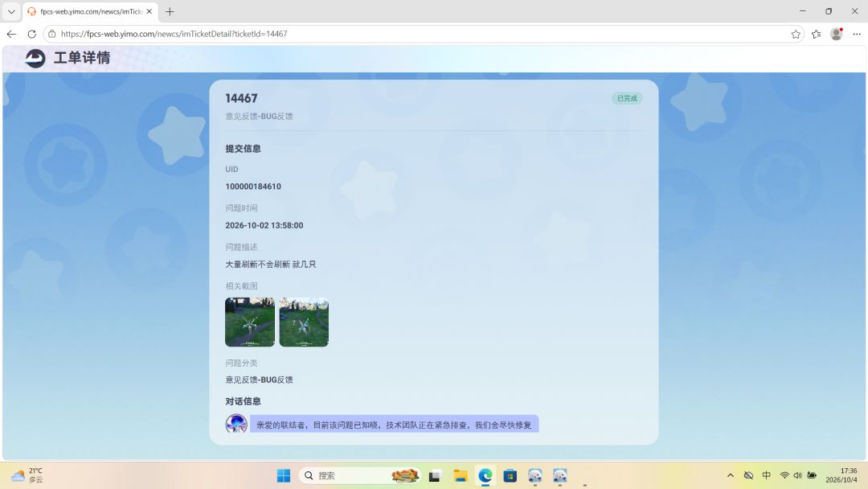Click the 意见反馈-BUG反馈 value under 问题分类
This screenshot has height=489, width=868.
tap(259, 380)
